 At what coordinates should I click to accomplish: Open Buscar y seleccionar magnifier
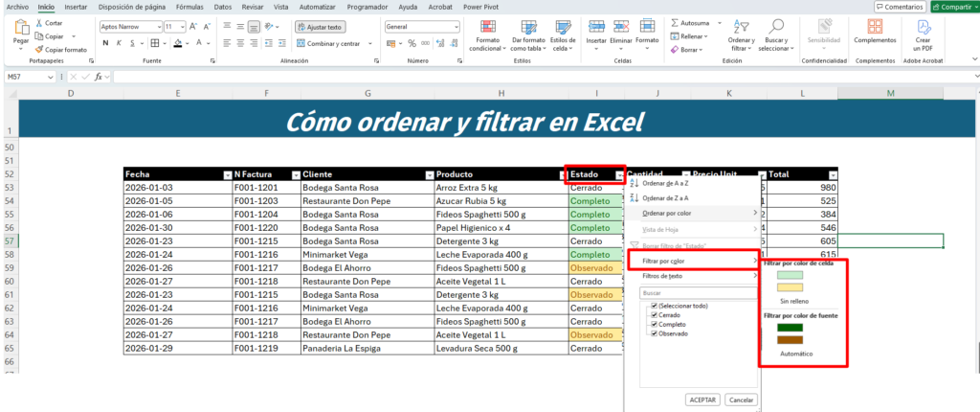776,35
